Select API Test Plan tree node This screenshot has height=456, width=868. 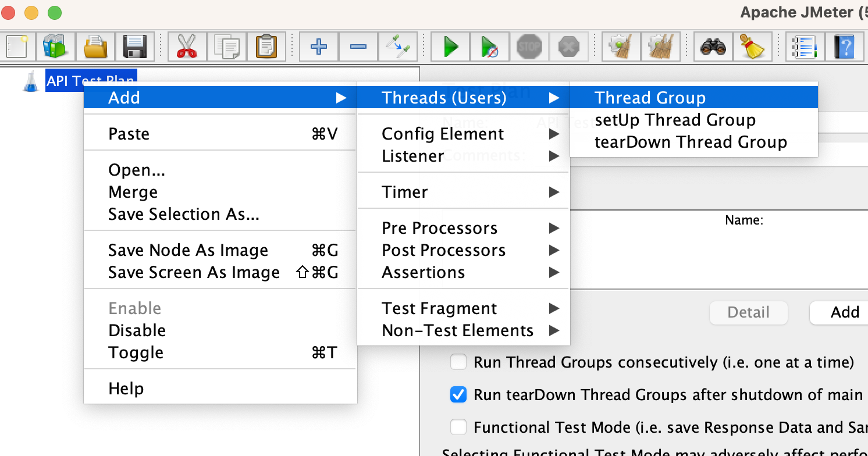click(x=90, y=81)
